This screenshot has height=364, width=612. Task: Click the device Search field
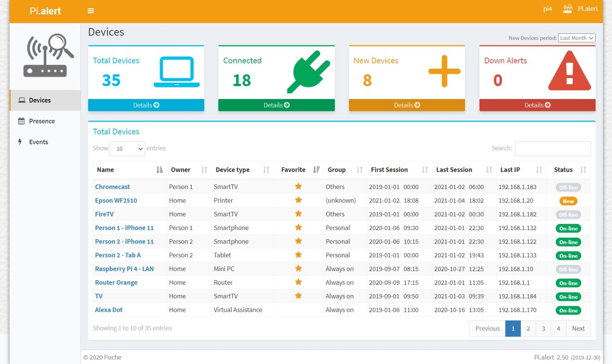[x=552, y=149]
